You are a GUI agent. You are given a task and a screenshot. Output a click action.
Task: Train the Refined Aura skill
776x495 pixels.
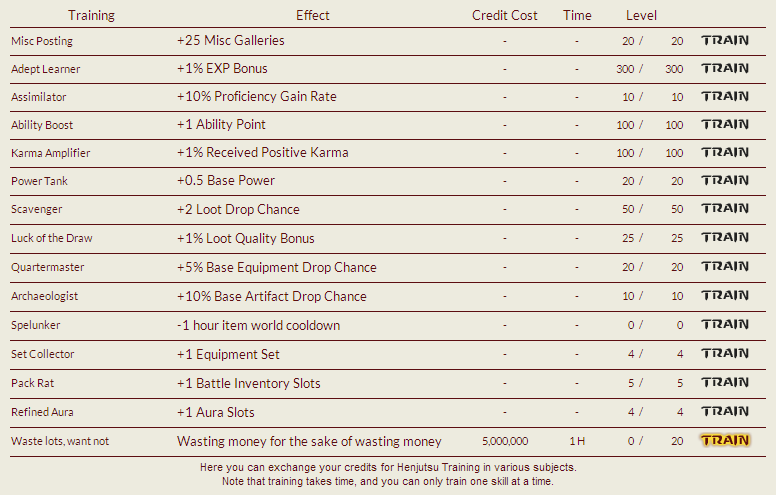pyautogui.click(x=725, y=411)
